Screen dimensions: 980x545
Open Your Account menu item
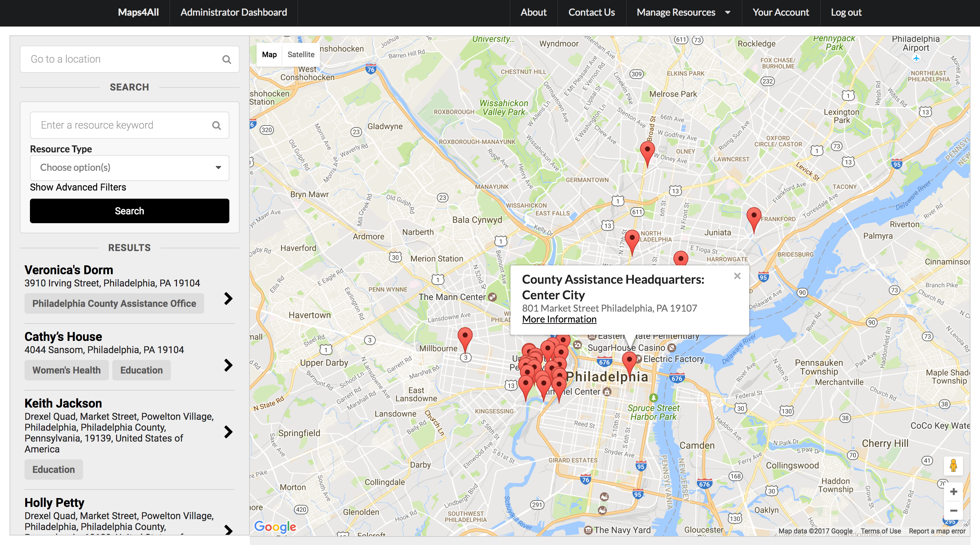coord(780,13)
